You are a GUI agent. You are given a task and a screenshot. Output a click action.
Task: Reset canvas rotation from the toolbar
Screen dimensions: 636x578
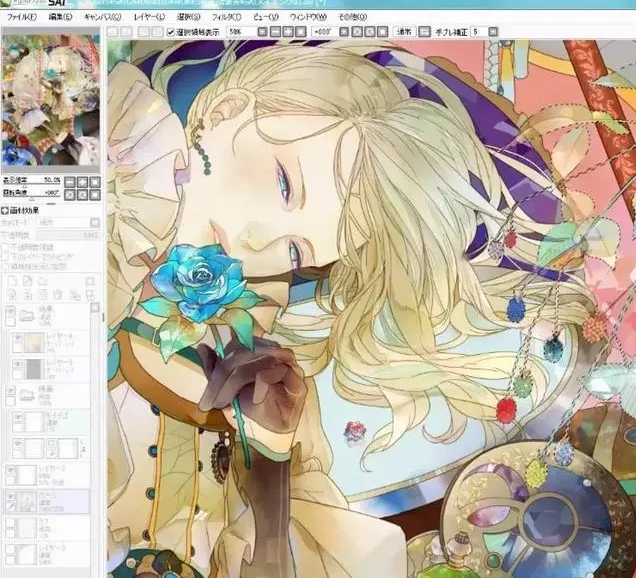pos(382,32)
